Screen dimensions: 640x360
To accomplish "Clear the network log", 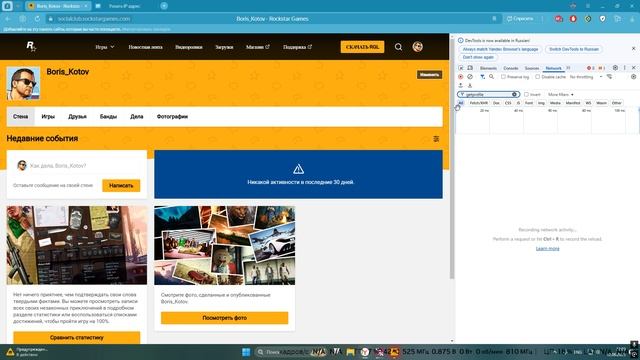I will pyautogui.click(x=470, y=77).
